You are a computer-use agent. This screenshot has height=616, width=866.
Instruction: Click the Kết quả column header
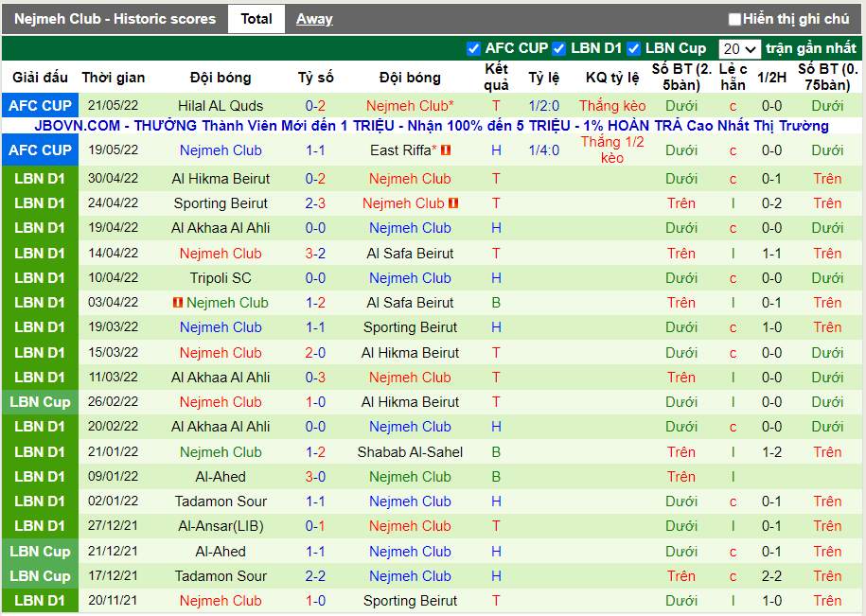[x=496, y=77]
